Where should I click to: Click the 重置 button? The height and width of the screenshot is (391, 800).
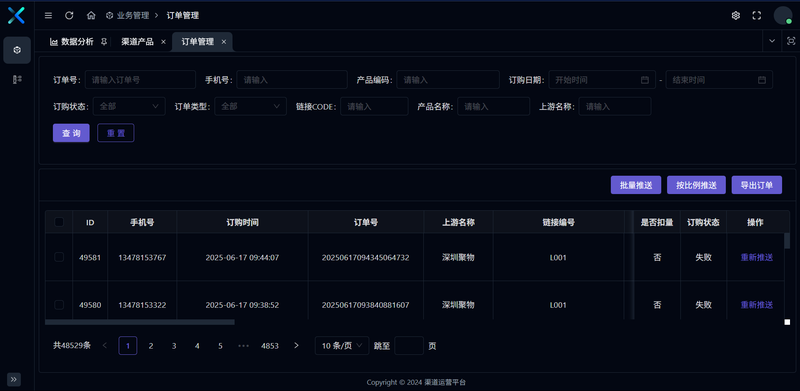(116, 133)
